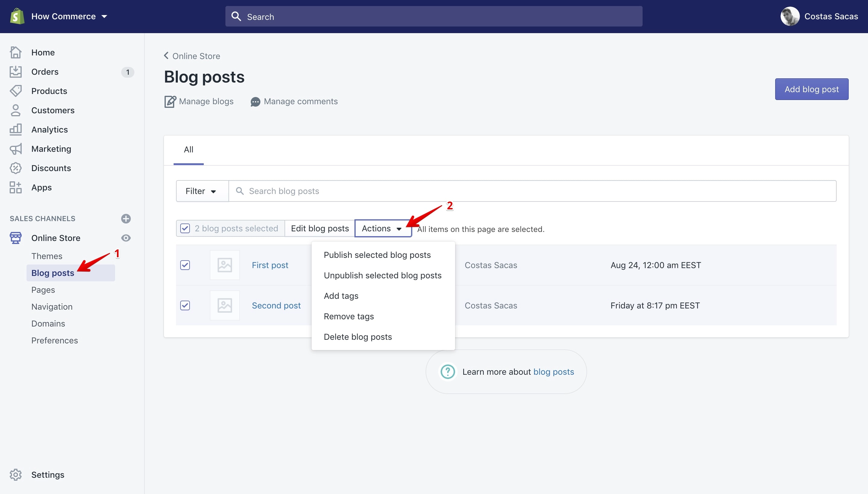
Task: Select Add tags from Actions menu
Action: click(x=383, y=296)
